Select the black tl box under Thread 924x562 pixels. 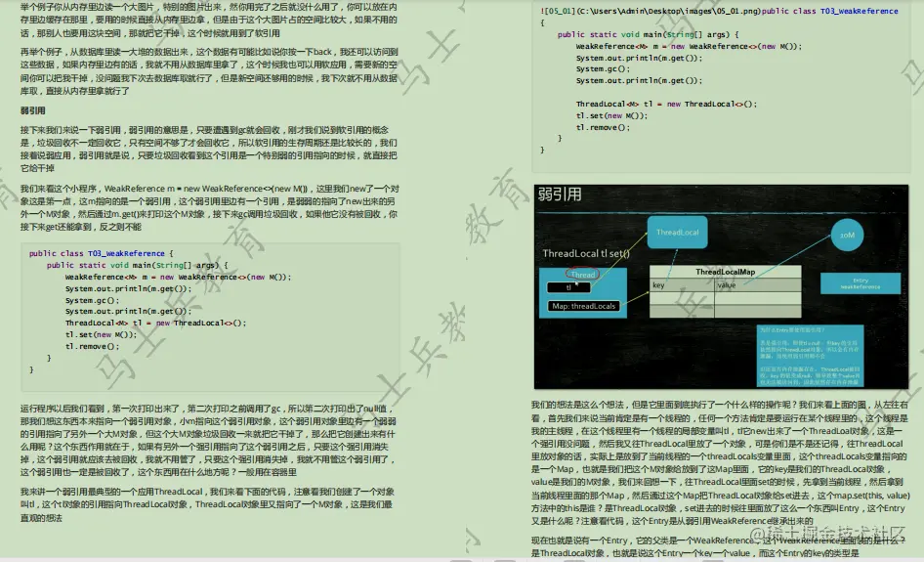point(568,287)
